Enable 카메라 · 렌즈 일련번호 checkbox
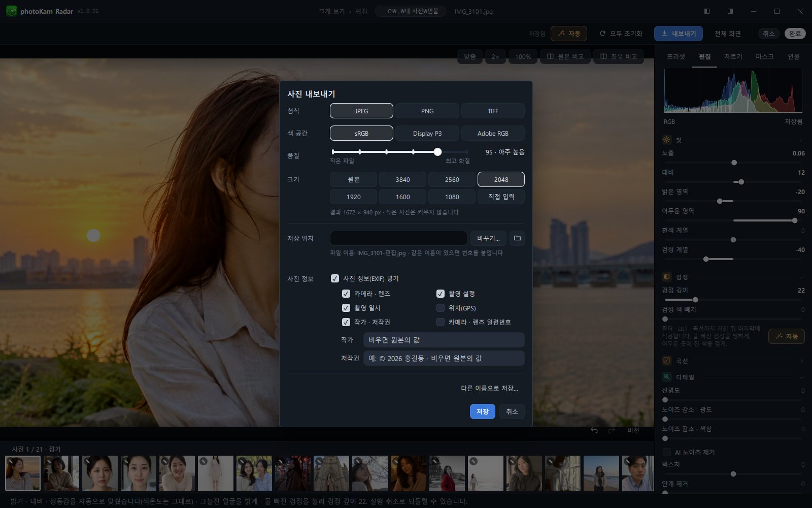 [x=441, y=322]
